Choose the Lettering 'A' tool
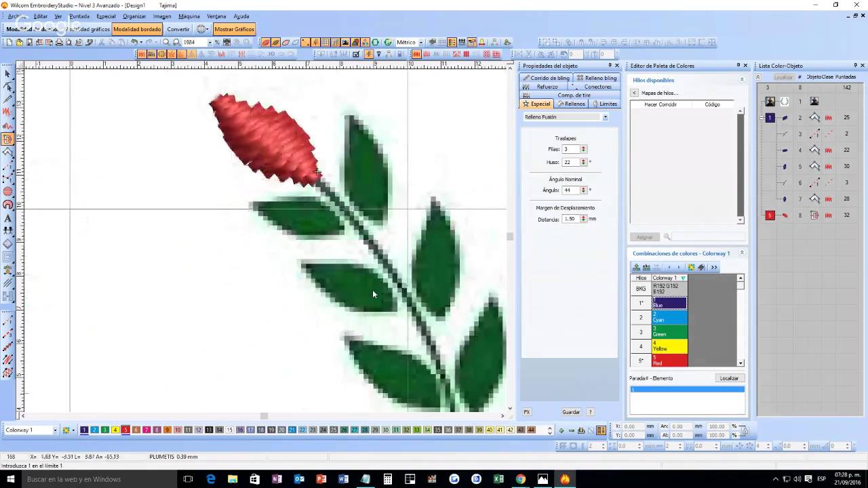The width and height of the screenshot is (868, 488). point(8,218)
